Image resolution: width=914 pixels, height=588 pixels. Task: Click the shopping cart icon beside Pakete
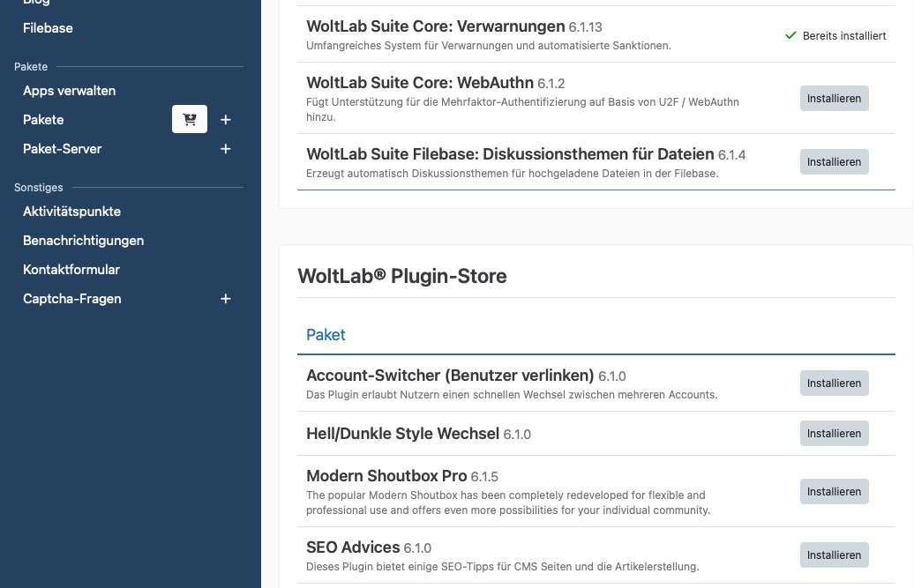coord(190,120)
